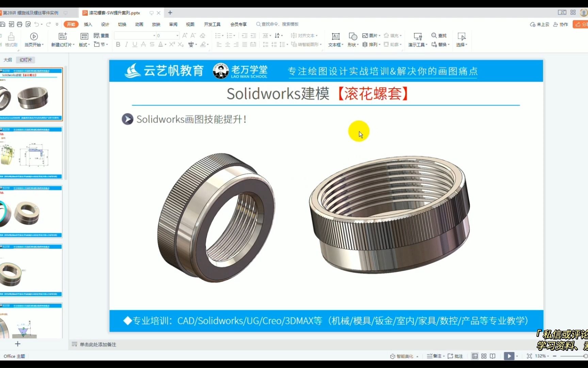588x368 pixels.
Task: Click the reset (重置) slide button
Action: 101,35
